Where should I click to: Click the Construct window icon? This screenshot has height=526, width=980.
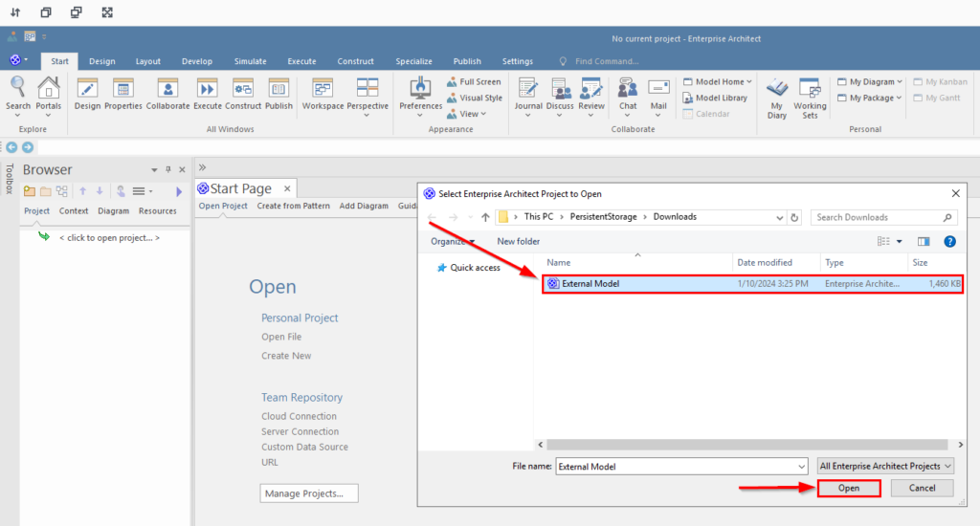242,94
